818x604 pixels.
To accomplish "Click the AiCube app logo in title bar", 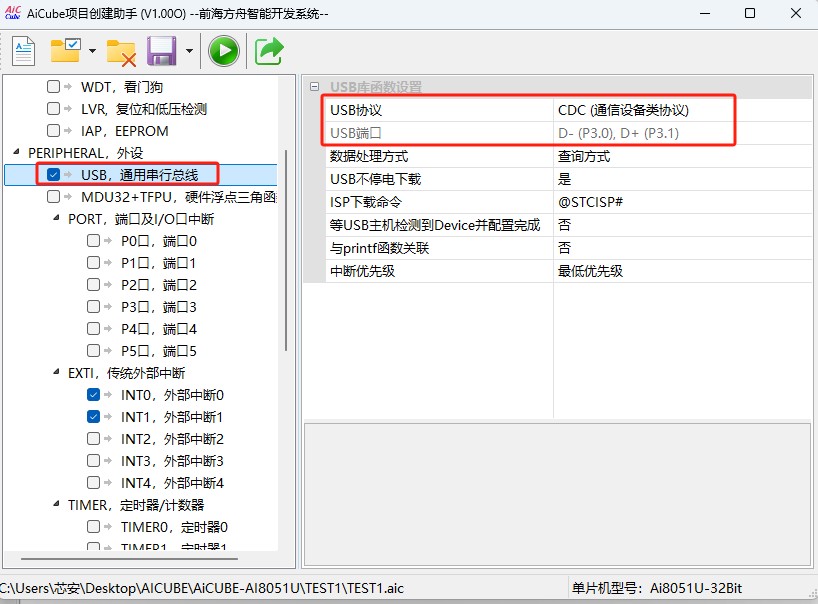I will pyautogui.click(x=13, y=13).
